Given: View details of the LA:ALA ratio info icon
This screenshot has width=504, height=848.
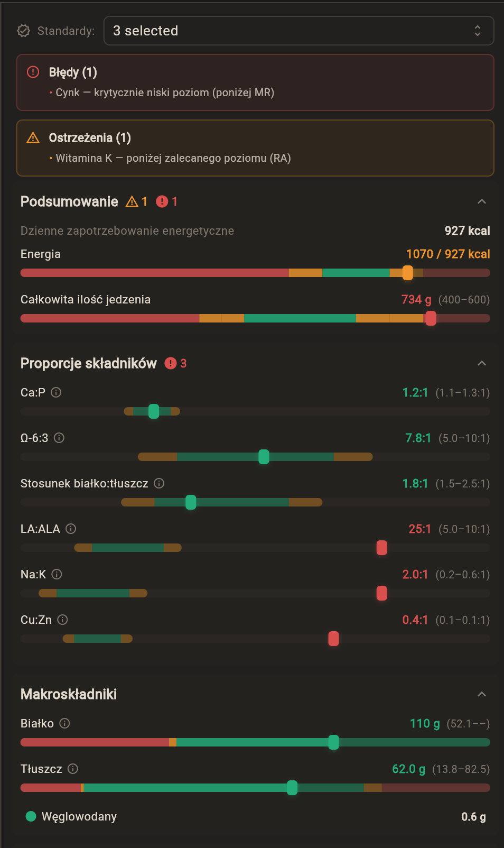Looking at the screenshot, I should [71, 529].
